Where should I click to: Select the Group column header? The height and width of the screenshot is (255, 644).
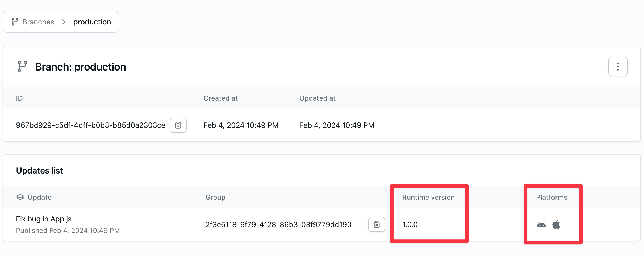[215, 197]
